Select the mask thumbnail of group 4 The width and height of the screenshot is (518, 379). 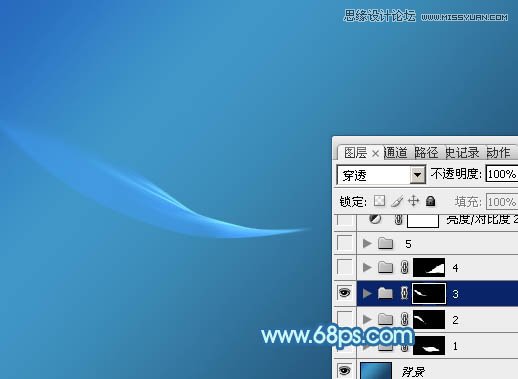pos(429,267)
